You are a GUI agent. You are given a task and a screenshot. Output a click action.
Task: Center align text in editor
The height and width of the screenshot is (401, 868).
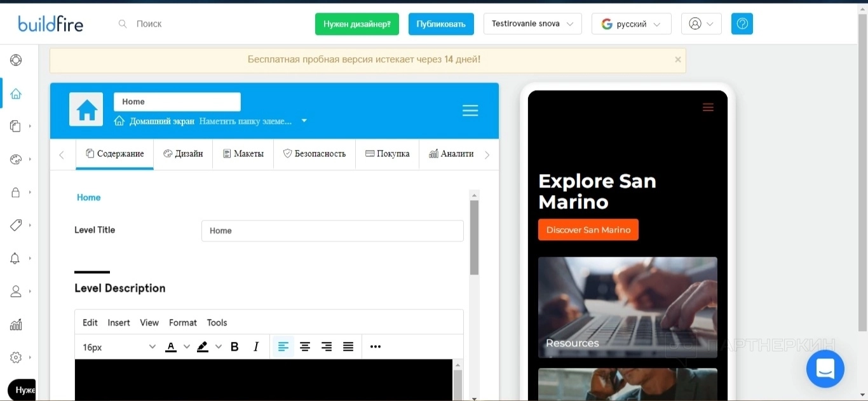tap(305, 347)
